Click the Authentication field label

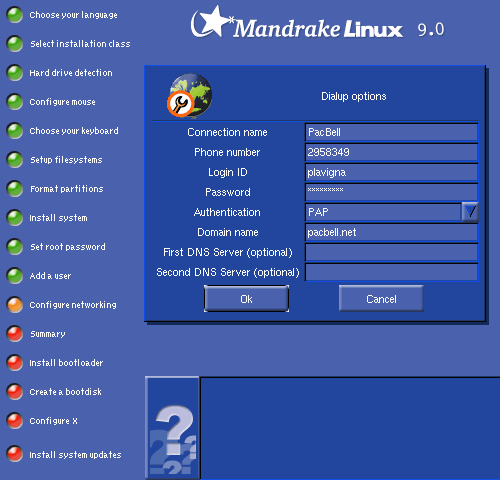[227, 212]
